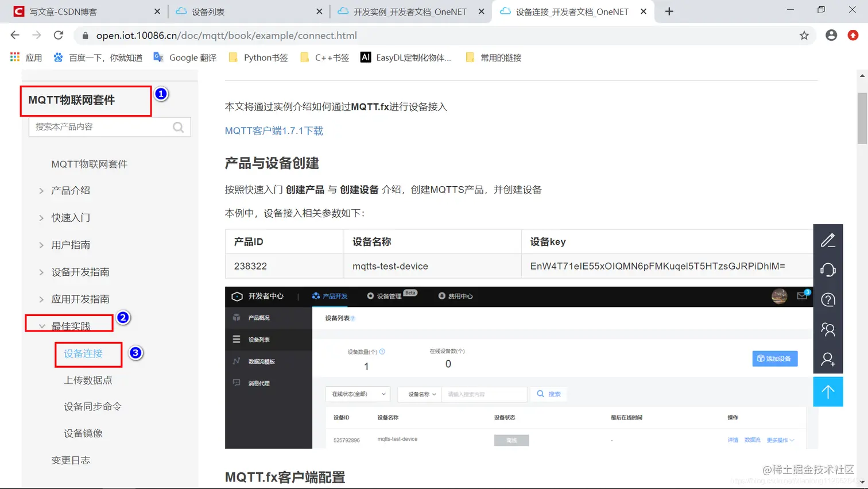Close the 设备列表 tab
Viewport: 868px width, 489px height.
coord(319,11)
